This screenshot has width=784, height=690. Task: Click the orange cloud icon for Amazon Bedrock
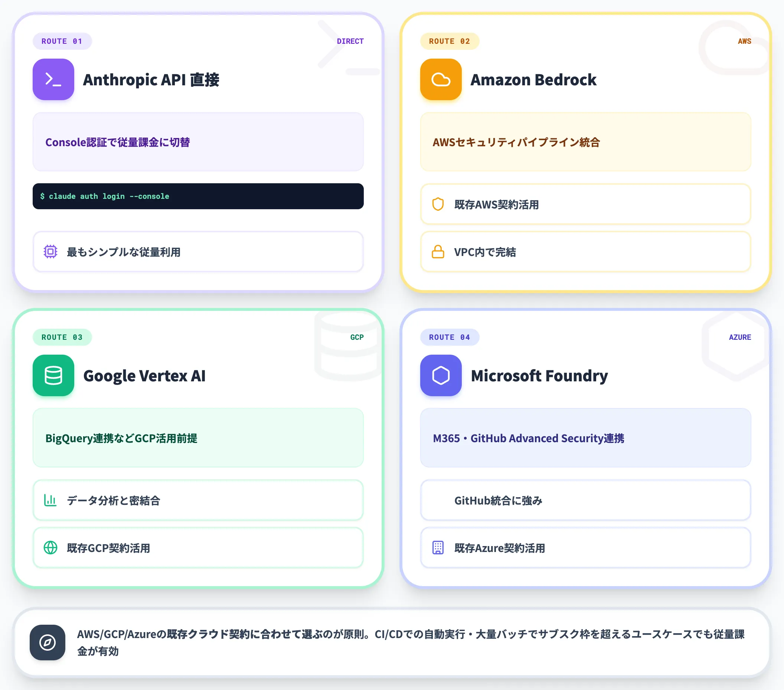pyautogui.click(x=441, y=79)
